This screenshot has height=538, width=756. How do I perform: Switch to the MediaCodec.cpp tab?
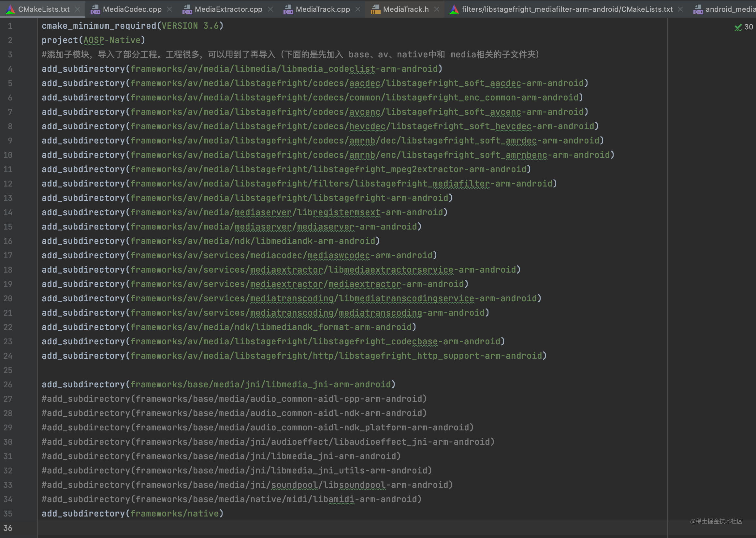[x=132, y=9]
